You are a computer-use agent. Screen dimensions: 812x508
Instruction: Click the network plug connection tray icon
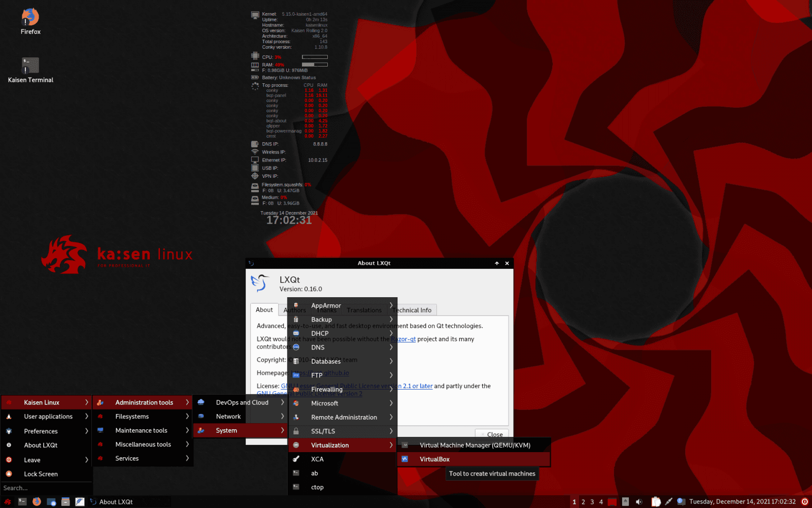click(669, 501)
